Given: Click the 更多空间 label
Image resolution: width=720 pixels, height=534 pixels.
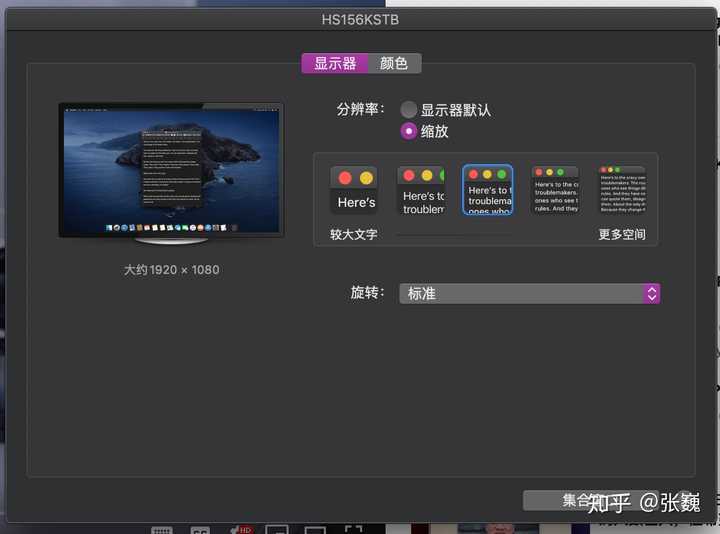Looking at the screenshot, I should 622,234.
